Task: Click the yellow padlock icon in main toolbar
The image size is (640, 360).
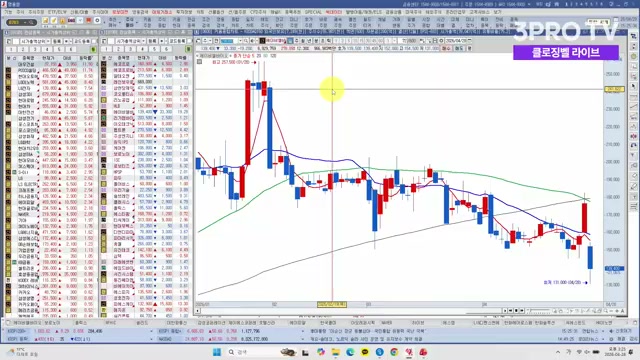Action: point(62,20)
